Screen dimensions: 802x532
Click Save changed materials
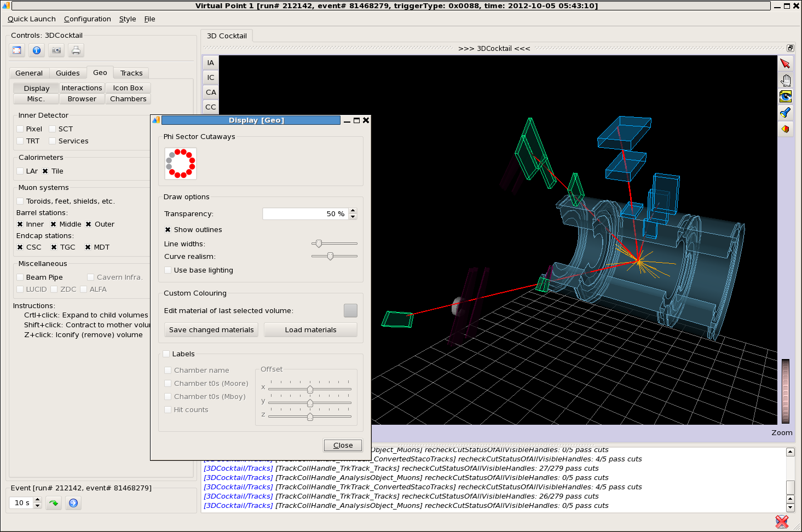coord(211,330)
